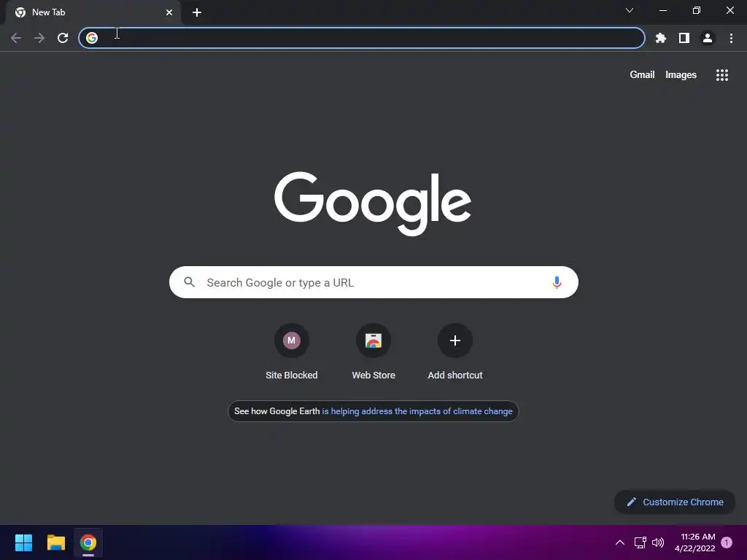The width and height of the screenshot is (747, 560).
Task: Click the browser back arrow
Action: [16, 38]
